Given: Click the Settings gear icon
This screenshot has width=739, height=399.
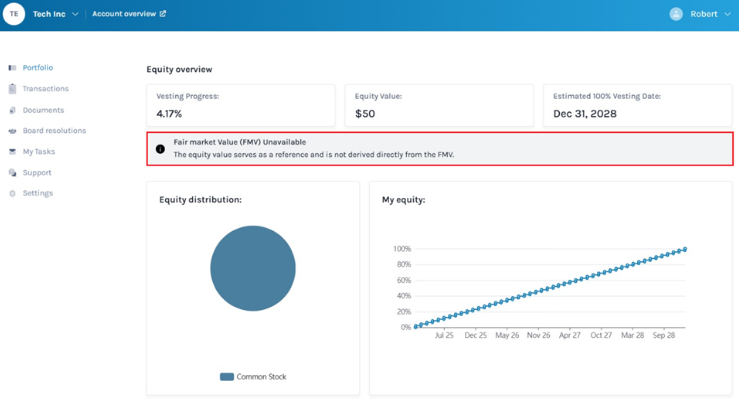Looking at the screenshot, I should (12, 194).
